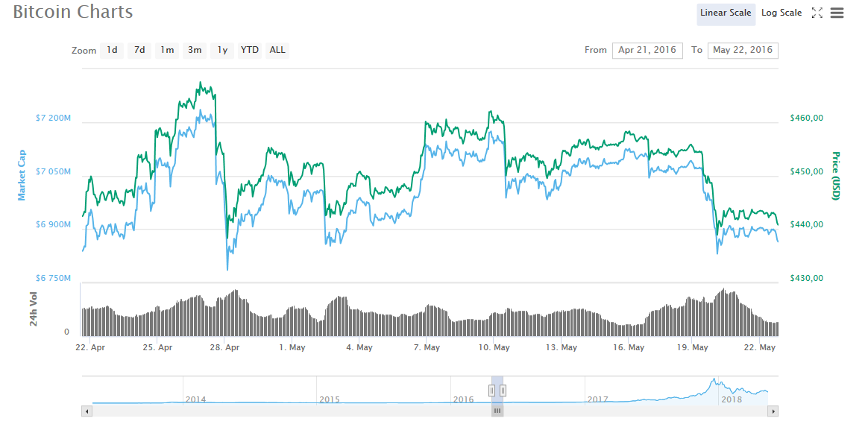Click the 28. Apr date label
The height and width of the screenshot is (427, 868).
tap(224, 348)
